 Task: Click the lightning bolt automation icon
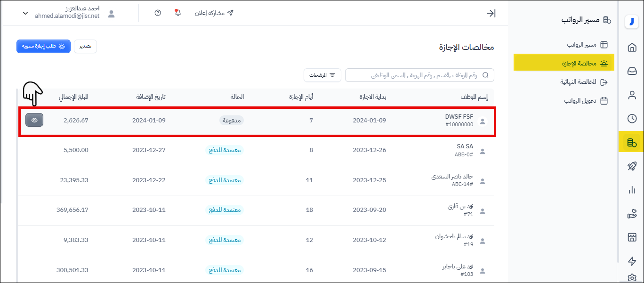click(632, 261)
